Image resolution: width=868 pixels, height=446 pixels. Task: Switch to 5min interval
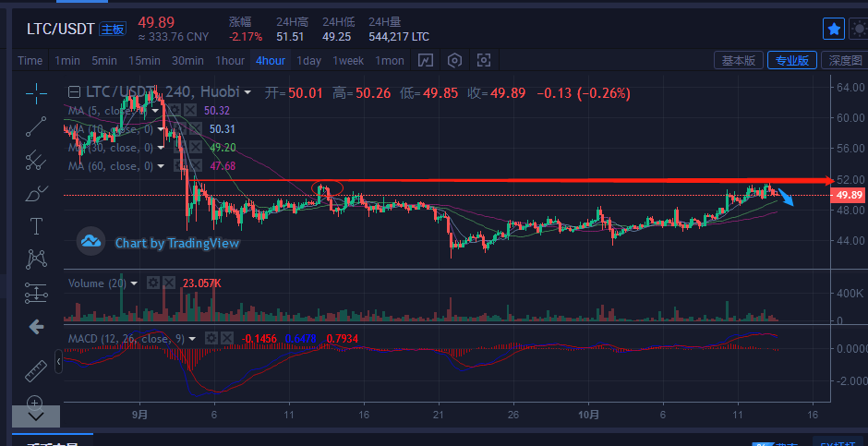[x=104, y=61]
